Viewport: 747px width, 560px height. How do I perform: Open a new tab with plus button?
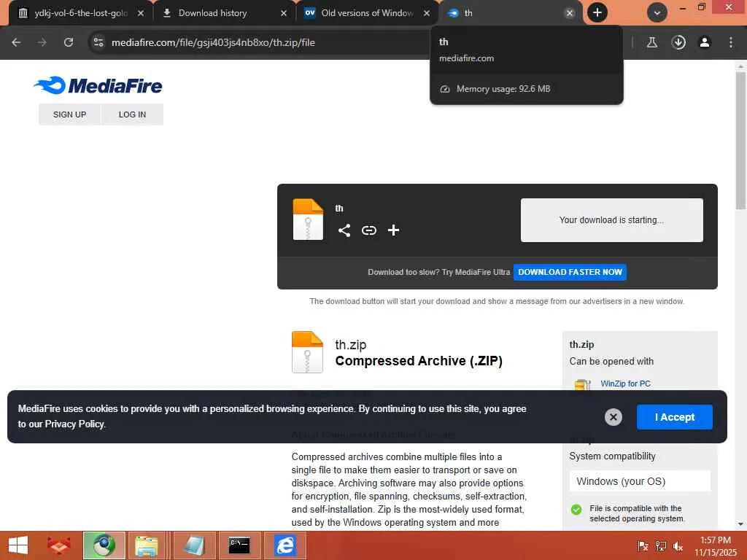pos(597,12)
